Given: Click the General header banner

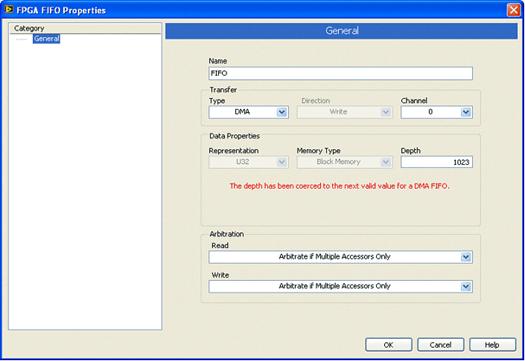Looking at the screenshot, I should [x=342, y=31].
